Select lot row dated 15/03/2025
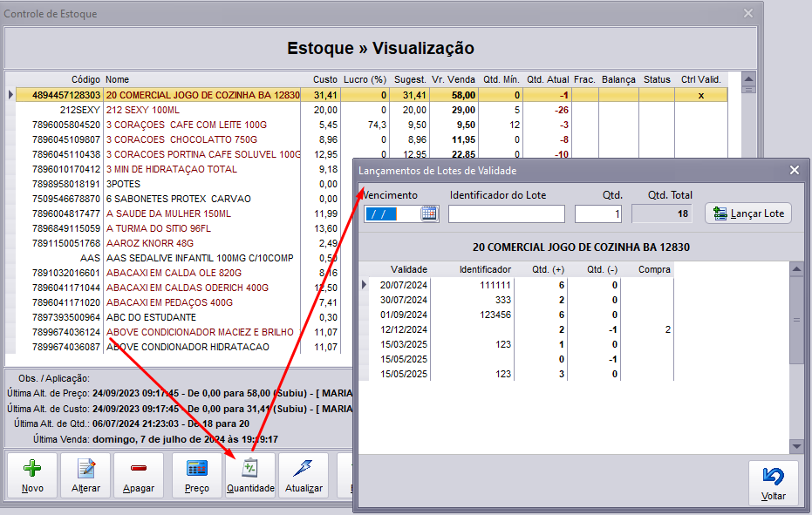The width and height of the screenshot is (812, 515). [521, 345]
